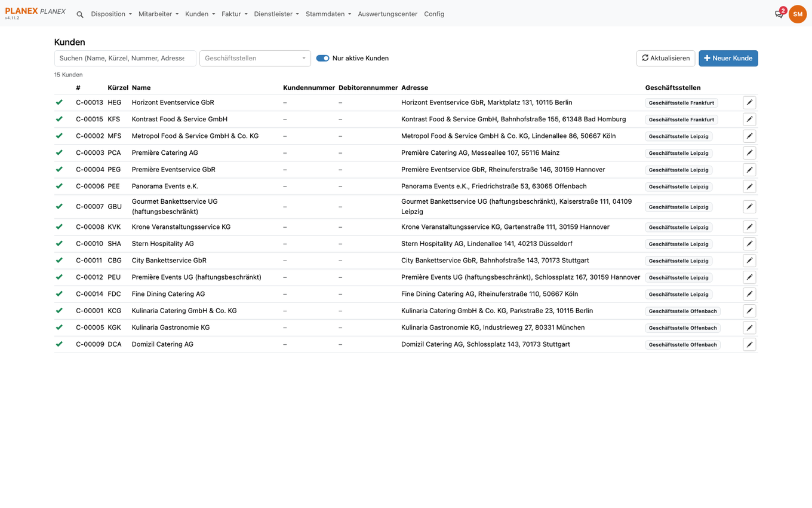Select customer number C-00013
Viewport: 812px width, 508px height.
(90, 103)
